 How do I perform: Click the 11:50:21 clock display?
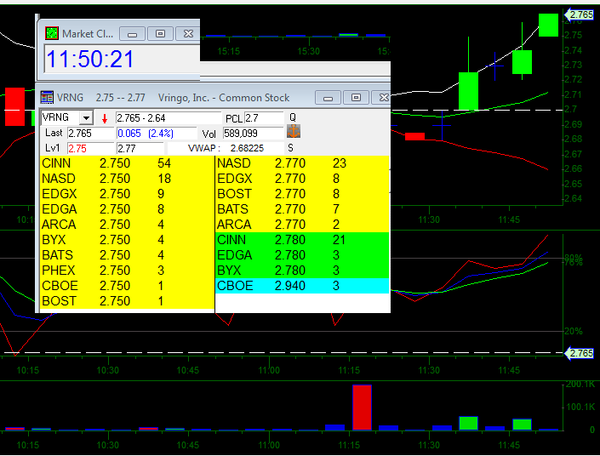click(90, 59)
